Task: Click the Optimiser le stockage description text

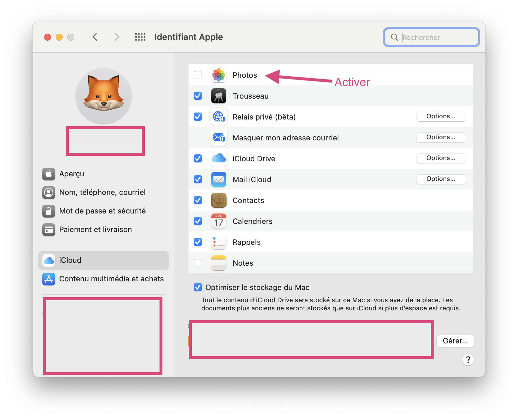Action: 331,304
